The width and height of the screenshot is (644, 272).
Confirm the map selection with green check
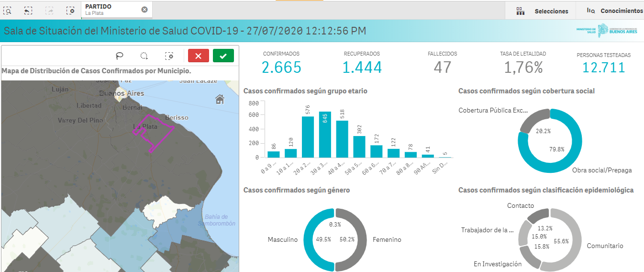click(x=223, y=56)
